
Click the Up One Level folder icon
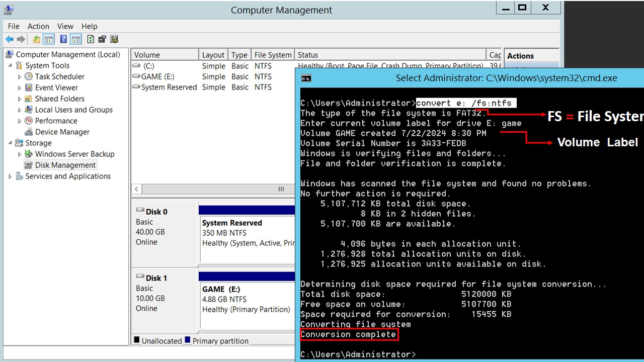[x=37, y=39]
